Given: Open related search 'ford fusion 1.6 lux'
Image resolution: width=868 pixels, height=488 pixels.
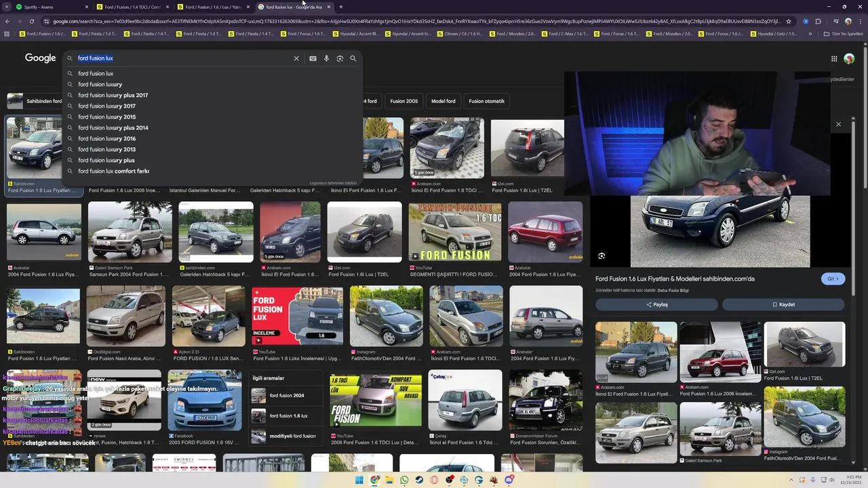Looking at the screenshot, I should (x=287, y=415).
